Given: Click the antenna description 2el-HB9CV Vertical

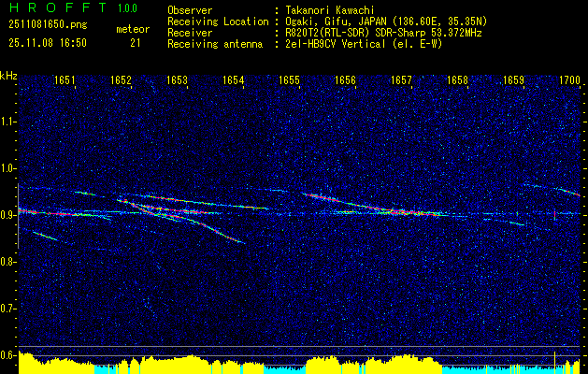Looking at the screenshot, I should 335,44.
